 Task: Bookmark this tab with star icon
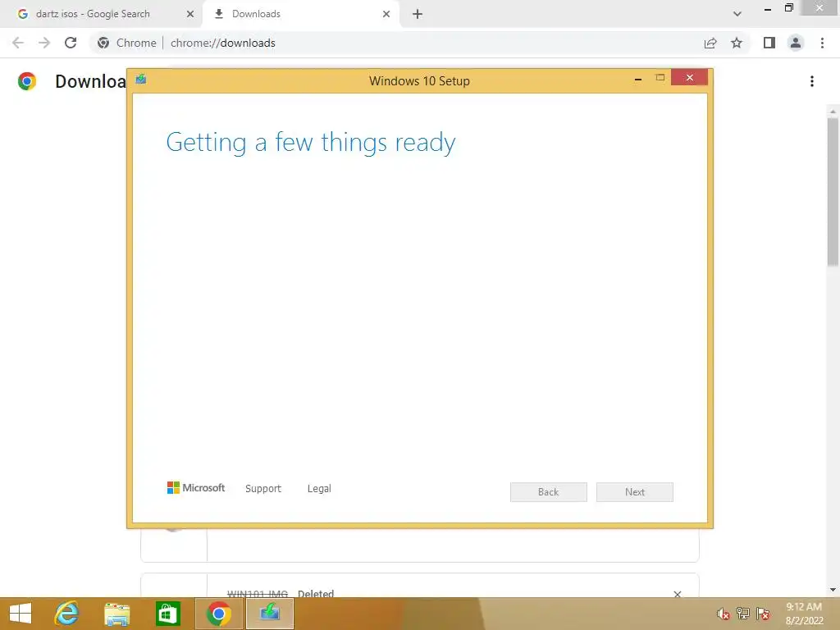[x=737, y=43]
